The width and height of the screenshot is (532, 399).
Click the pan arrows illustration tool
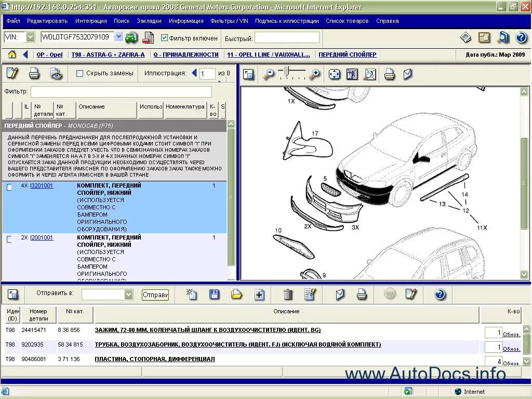tap(335, 74)
